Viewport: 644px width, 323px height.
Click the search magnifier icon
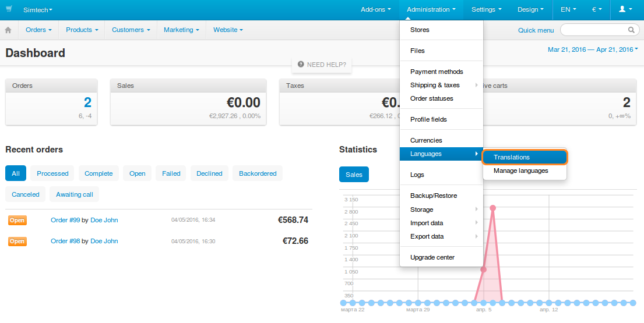click(631, 30)
